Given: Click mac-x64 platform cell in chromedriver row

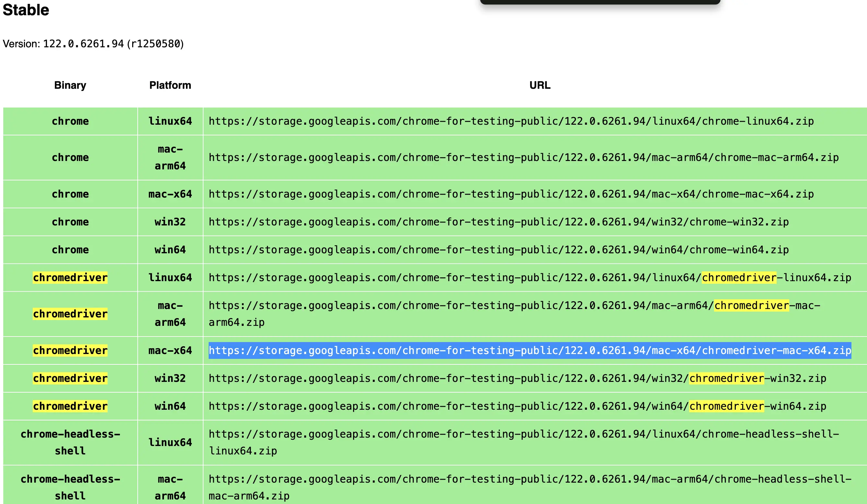Looking at the screenshot, I should pyautogui.click(x=170, y=350).
